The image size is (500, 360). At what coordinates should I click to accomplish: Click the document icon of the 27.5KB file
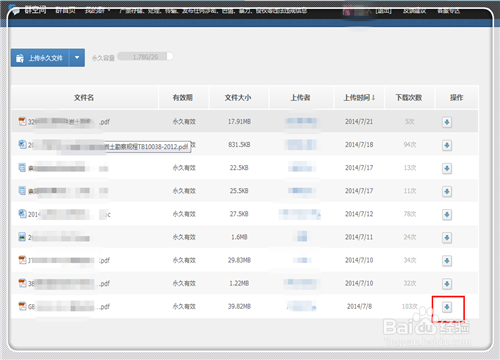[22, 213]
